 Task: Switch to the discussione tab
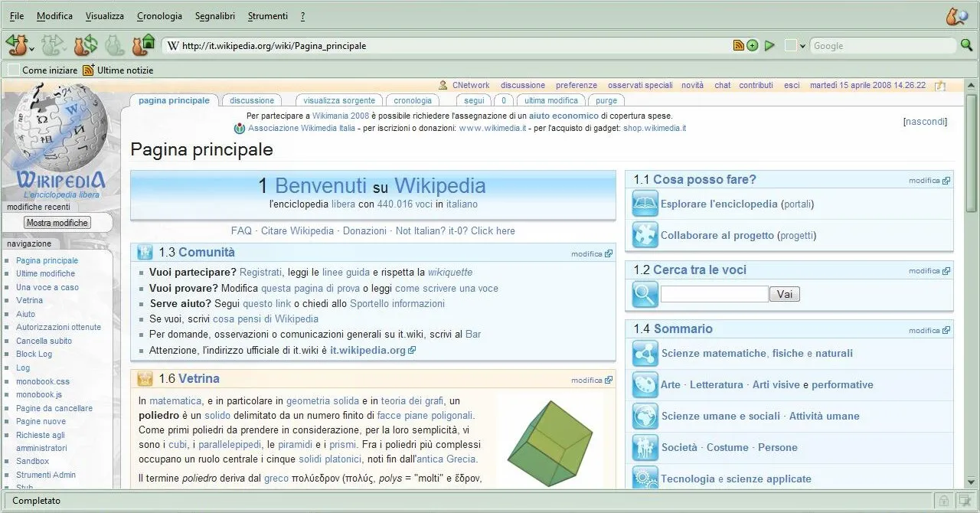[x=252, y=100]
